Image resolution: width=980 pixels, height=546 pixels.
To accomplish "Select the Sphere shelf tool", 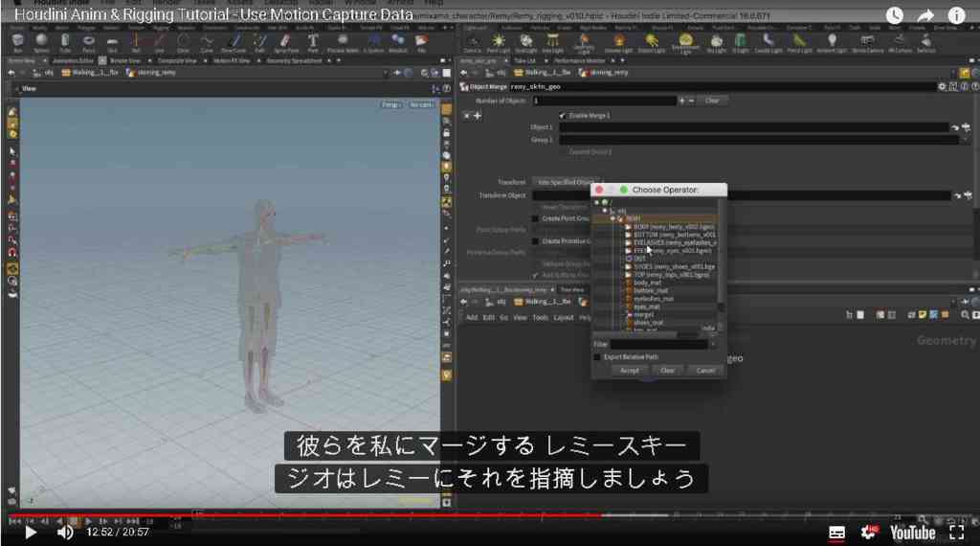I will (x=41, y=42).
